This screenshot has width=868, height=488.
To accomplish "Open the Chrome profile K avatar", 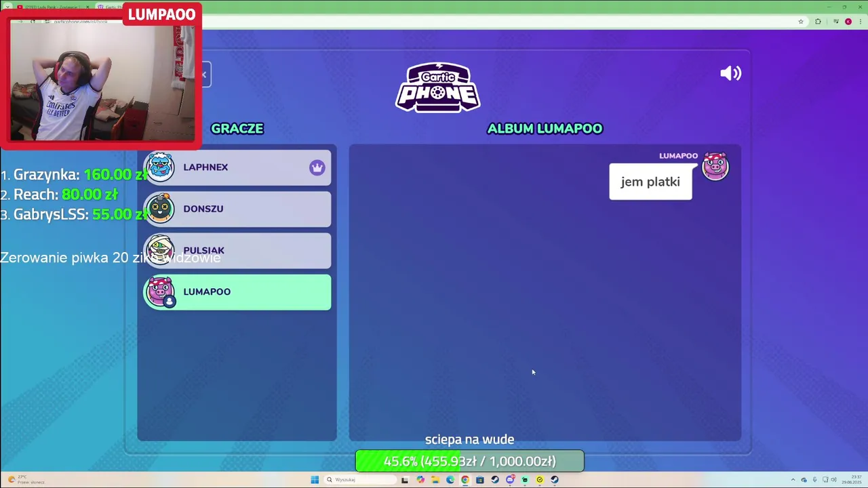I will 848,22.
